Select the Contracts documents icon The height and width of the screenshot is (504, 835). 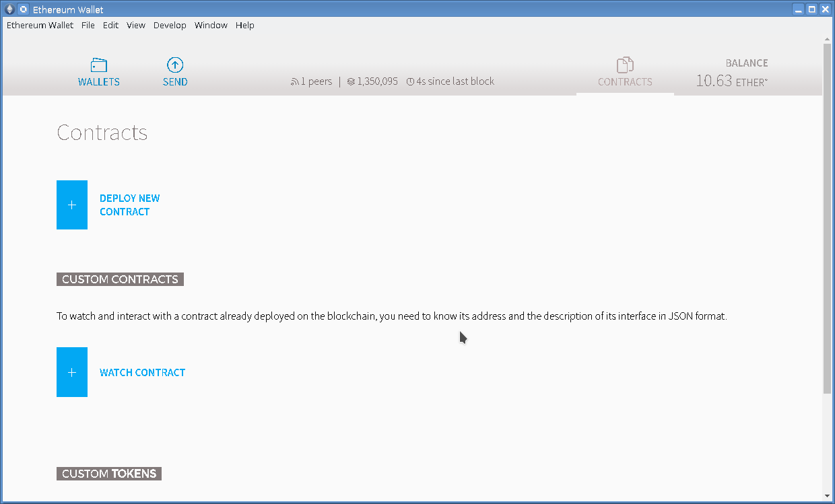pyautogui.click(x=625, y=65)
